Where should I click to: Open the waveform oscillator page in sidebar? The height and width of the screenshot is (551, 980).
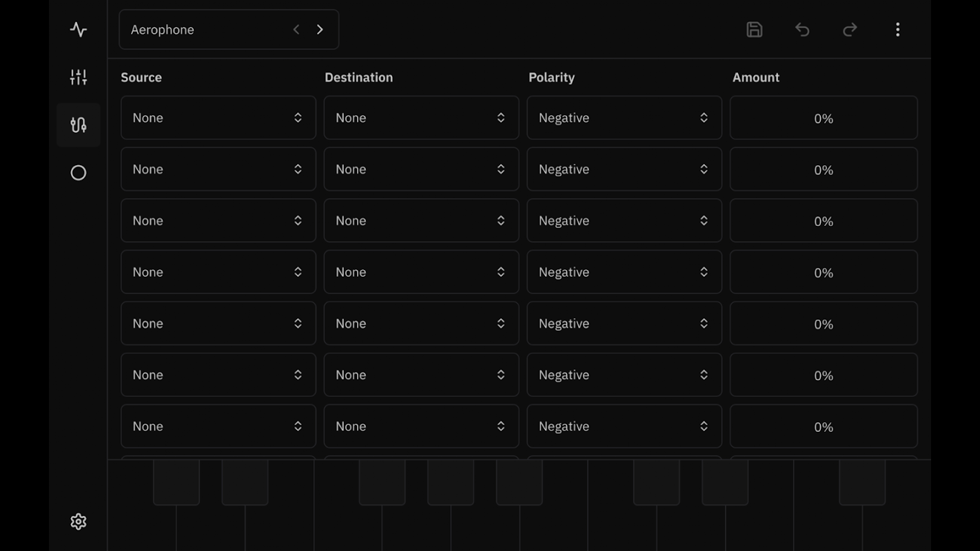click(79, 30)
